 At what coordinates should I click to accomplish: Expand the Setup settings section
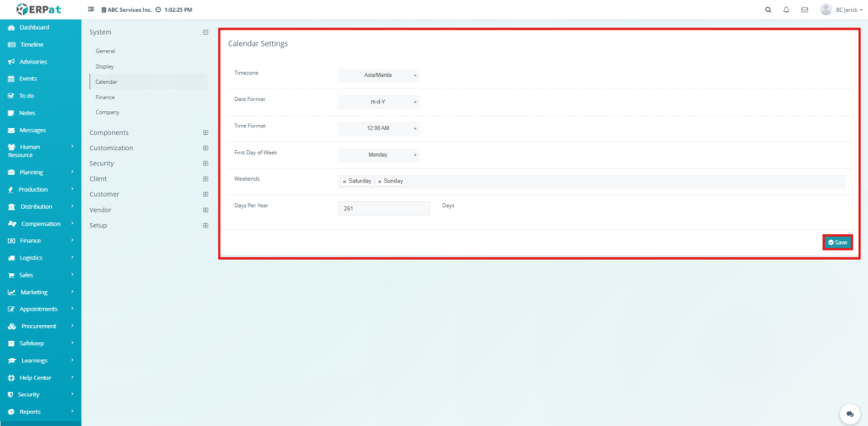pos(205,226)
